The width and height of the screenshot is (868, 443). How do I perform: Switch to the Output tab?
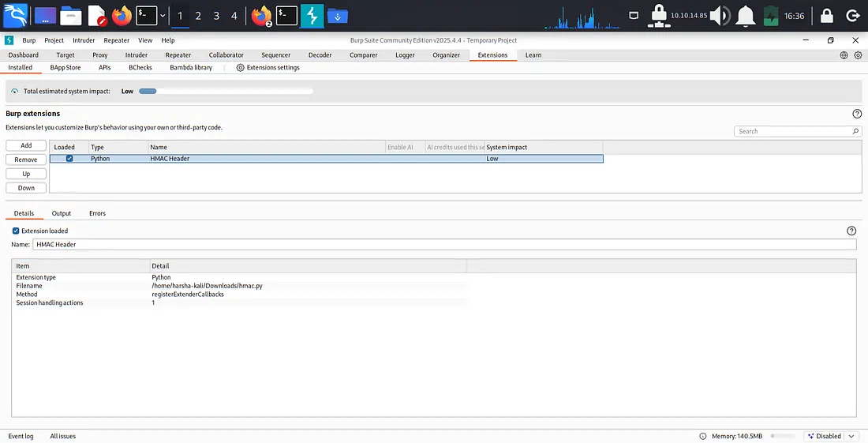(62, 213)
